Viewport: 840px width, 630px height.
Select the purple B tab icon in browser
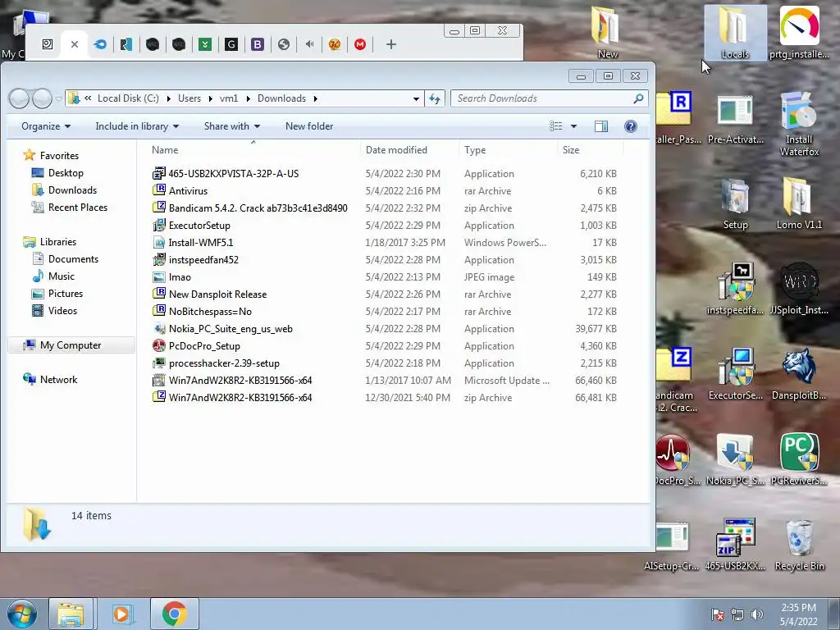tap(257, 44)
